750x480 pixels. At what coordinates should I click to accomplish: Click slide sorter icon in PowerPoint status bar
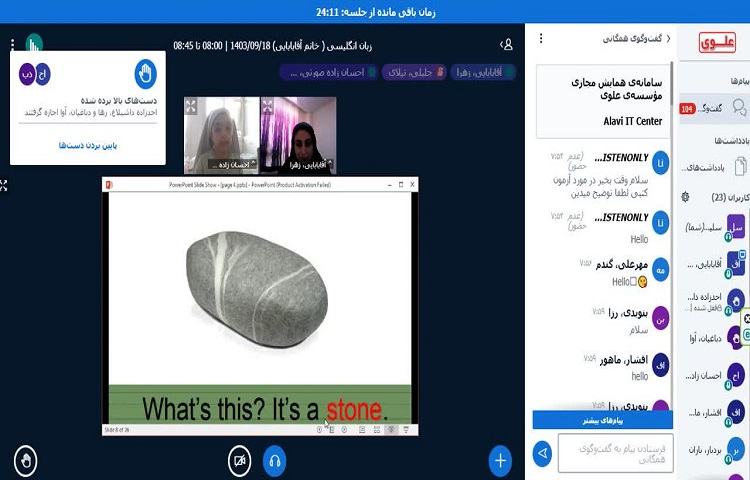tap(377, 430)
